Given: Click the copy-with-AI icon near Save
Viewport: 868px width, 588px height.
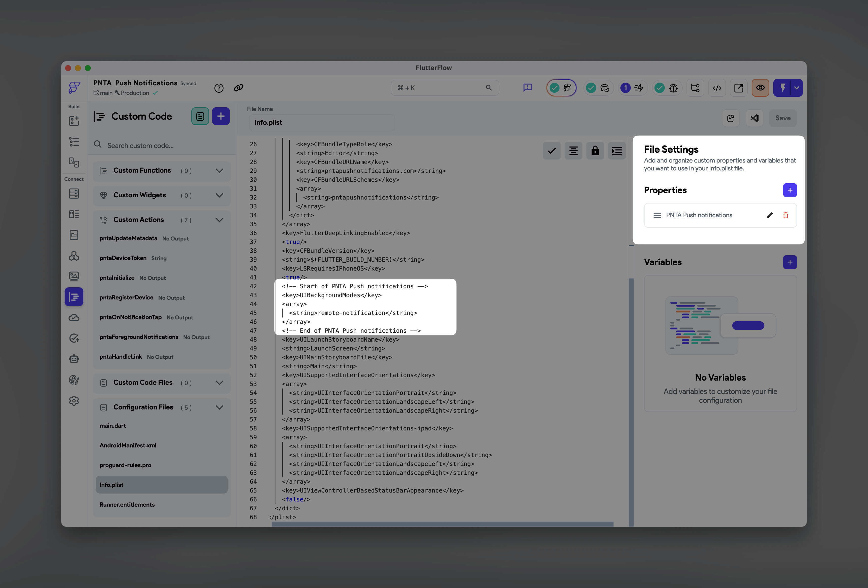Looking at the screenshot, I should (x=731, y=118).
